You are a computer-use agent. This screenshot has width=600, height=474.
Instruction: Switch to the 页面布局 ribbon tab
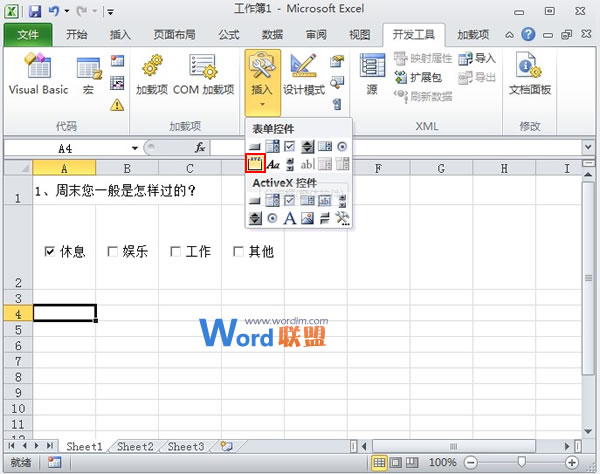174,34
